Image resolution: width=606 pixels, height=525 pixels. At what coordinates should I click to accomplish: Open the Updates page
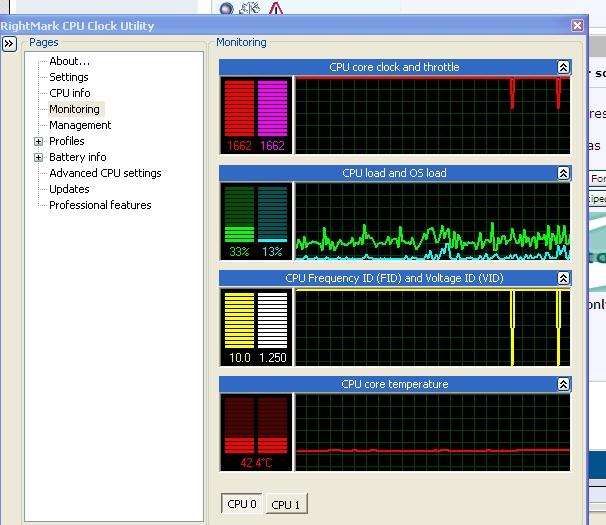pyautogui.click(x=70, y=189)
